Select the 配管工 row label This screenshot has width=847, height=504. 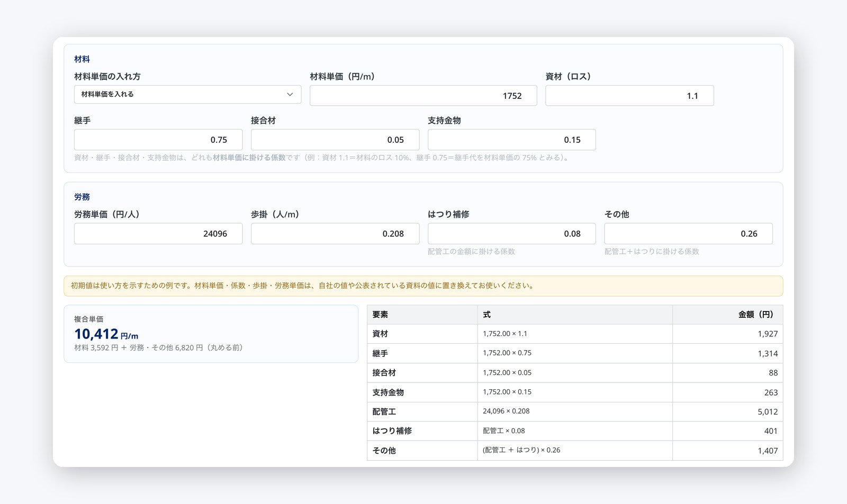422,411
